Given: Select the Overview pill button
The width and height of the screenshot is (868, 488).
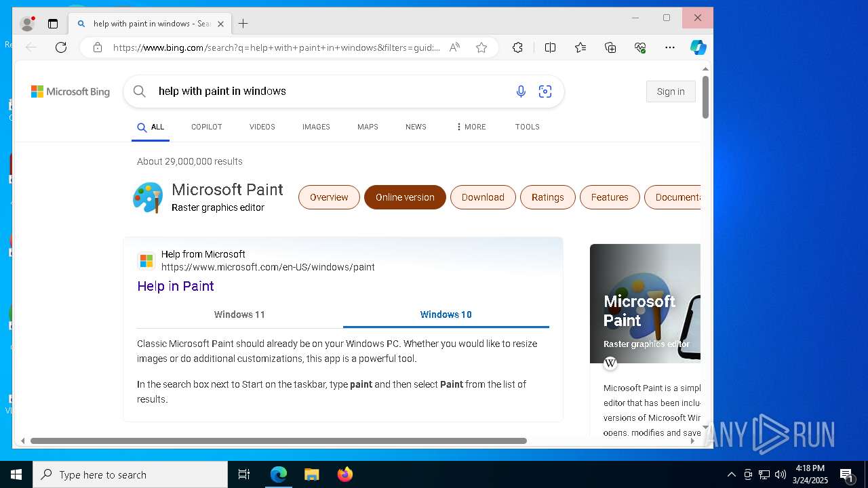Looking at the screenshot, I should coord(329,197).
